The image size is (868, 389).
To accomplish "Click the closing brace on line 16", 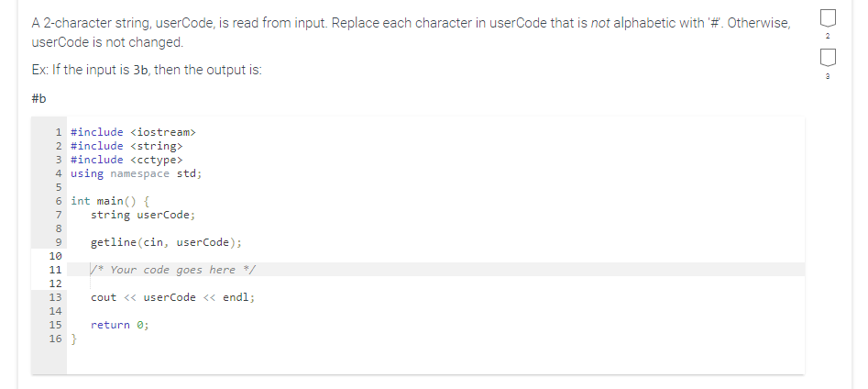I will point(74,339).
